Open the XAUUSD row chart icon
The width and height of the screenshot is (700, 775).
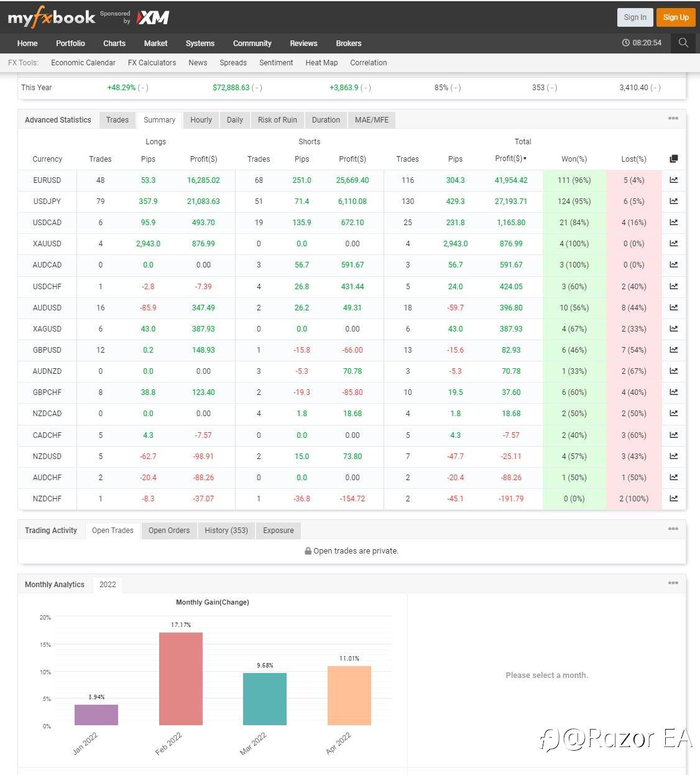tap(673, 243)
